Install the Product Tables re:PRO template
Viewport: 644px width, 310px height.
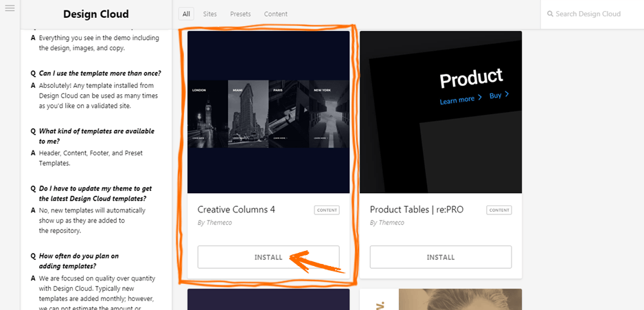click(x=441, y=257)
